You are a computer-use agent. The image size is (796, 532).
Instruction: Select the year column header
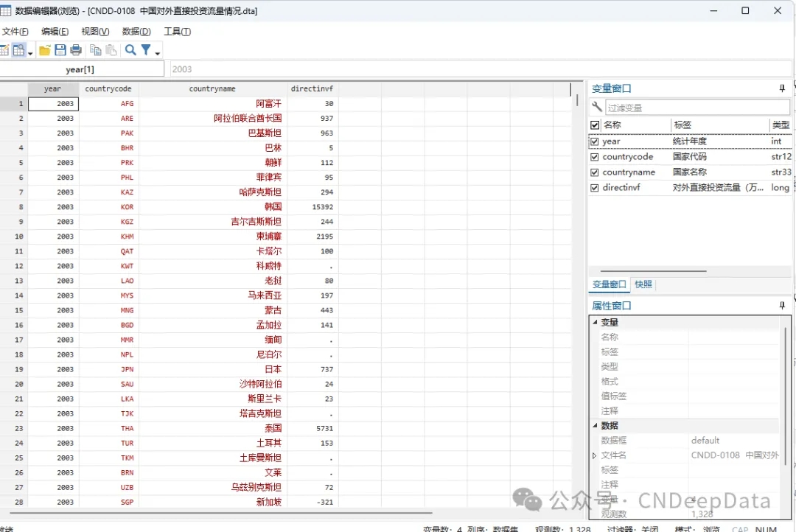click(52, 89)
